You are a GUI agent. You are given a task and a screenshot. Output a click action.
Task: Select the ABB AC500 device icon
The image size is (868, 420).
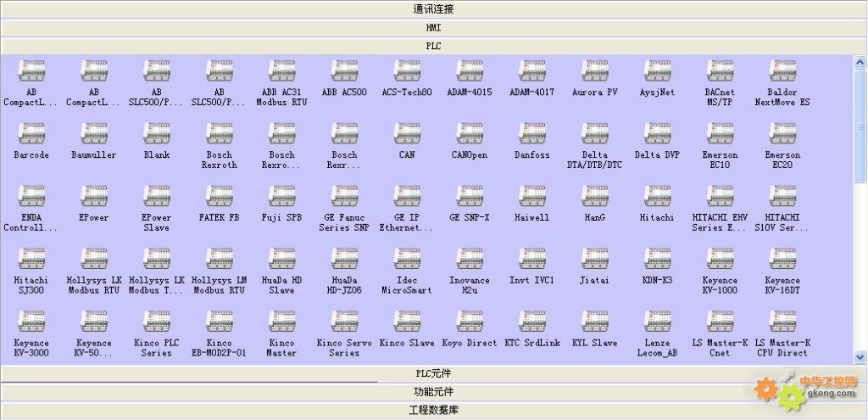pos(344,71)
